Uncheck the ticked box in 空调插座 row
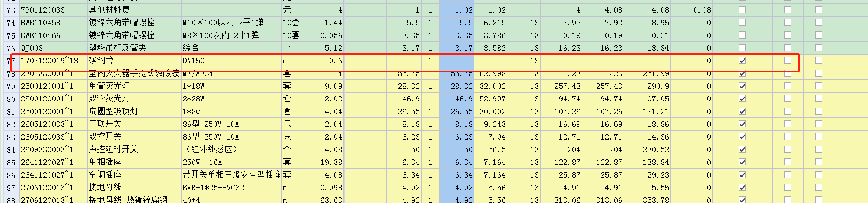This screenshot has height=203, width=868. 742,175
